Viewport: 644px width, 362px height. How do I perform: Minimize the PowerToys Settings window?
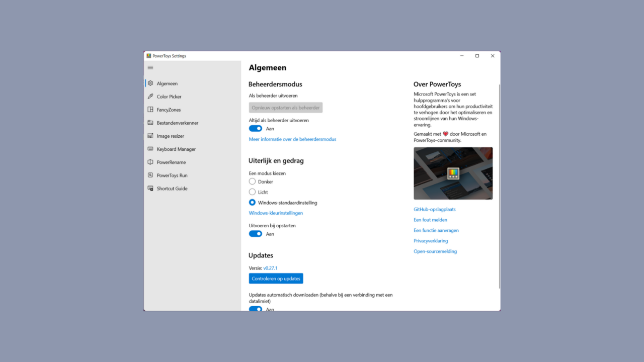tap(462, 56)
